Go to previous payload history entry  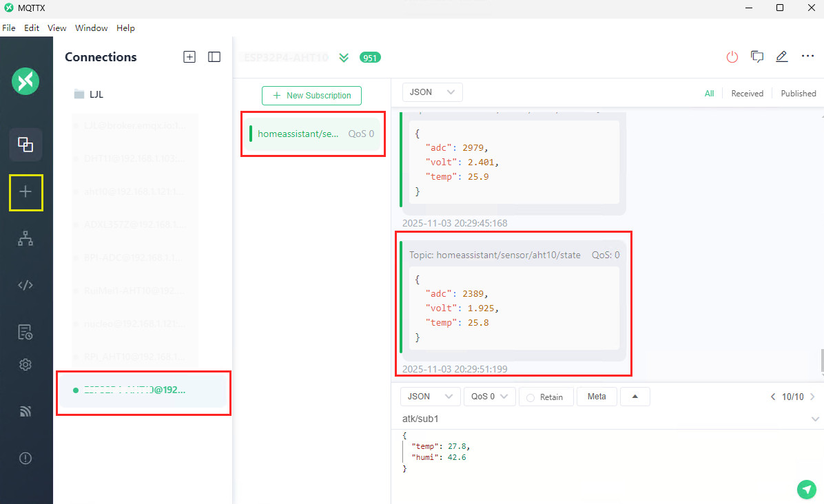coord(773,397)
